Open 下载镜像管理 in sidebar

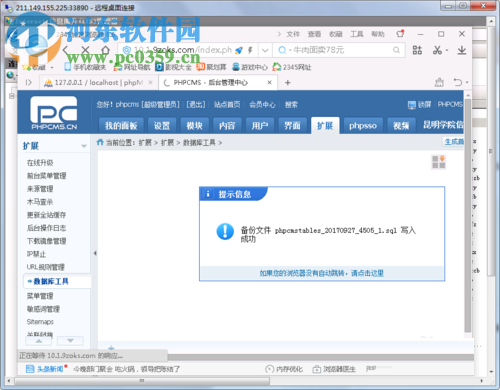click(x=46, y=241)
